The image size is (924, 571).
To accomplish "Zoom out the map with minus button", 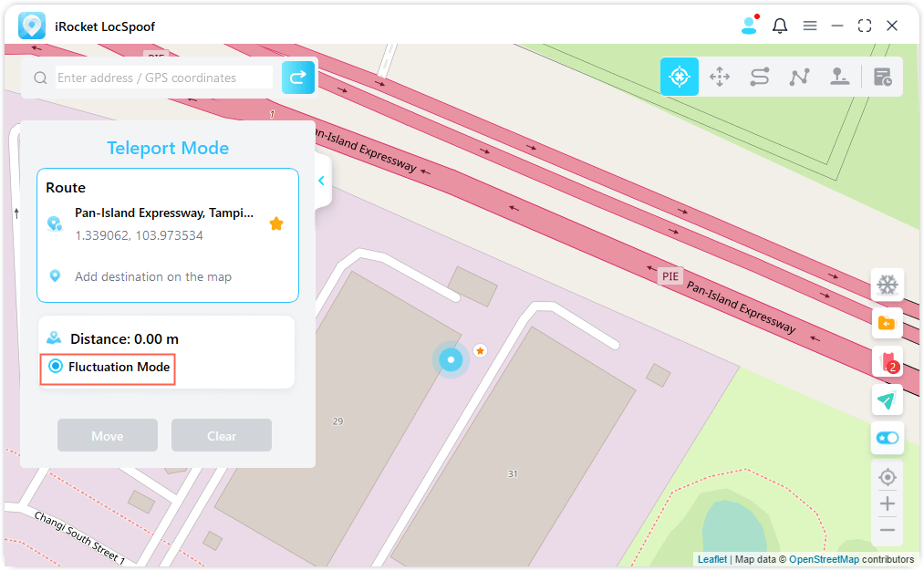I will pyautogui.click(x=887, y=530).
